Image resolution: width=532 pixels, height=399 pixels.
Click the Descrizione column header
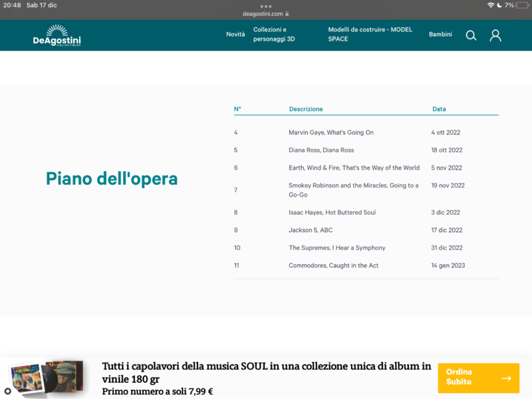click(306, 109)
